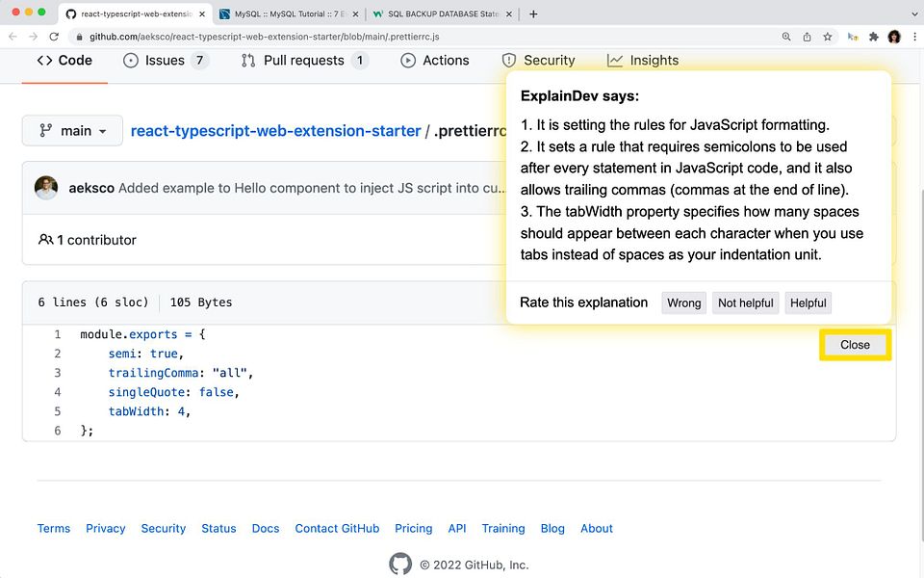Open the commit message 'Added example to Hello component'
This screenshot has height=578, width=924.
coord(311,188)
